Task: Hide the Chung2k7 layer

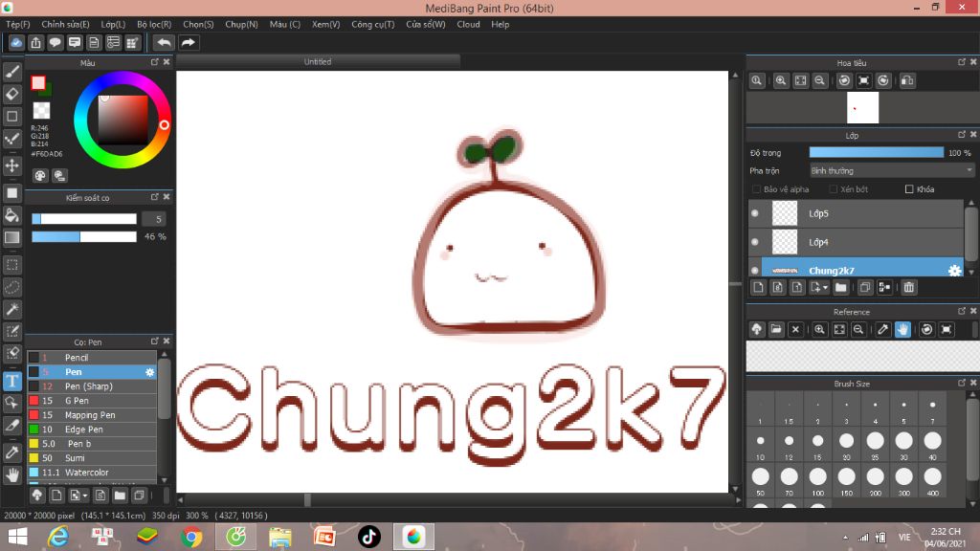Action: (x=755, y=271)
